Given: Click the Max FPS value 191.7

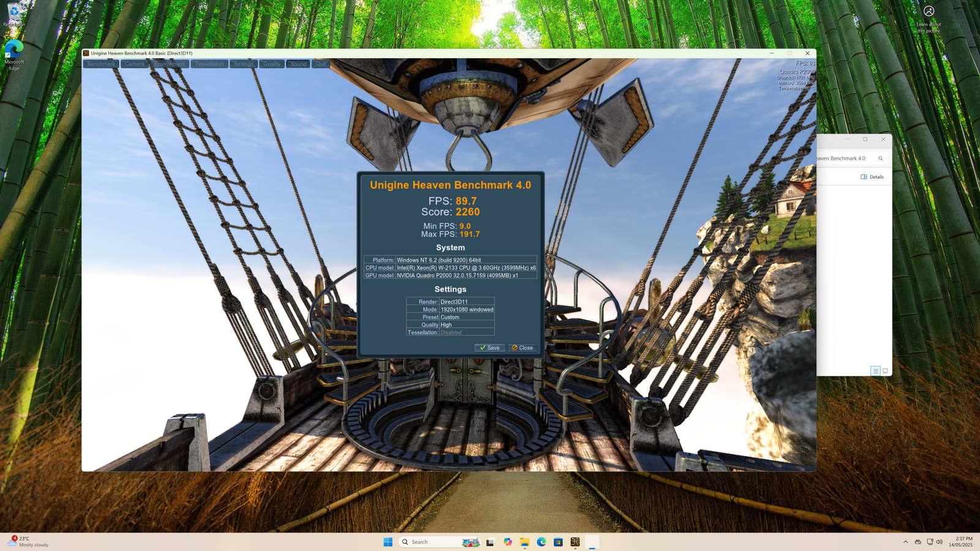Looking at the screenshot, I should tap(470, 234).
